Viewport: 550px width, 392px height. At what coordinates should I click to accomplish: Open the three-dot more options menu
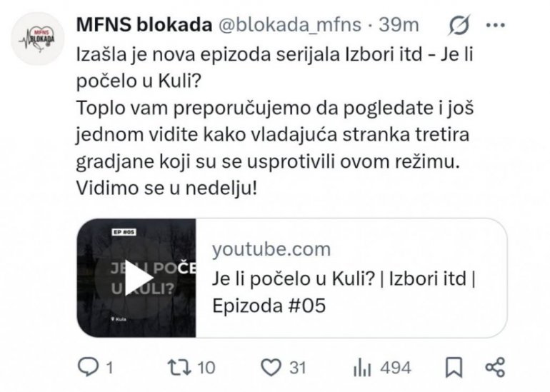coord(495,25)
